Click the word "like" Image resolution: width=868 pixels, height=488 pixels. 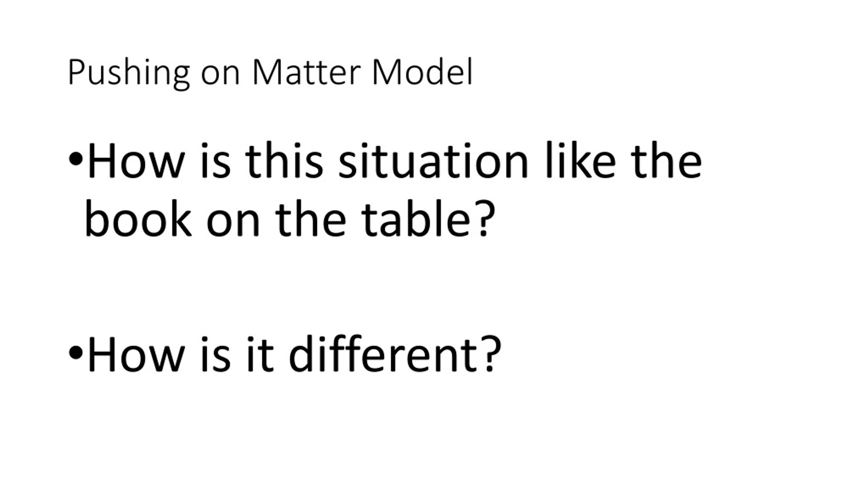[x=580, y=160]
